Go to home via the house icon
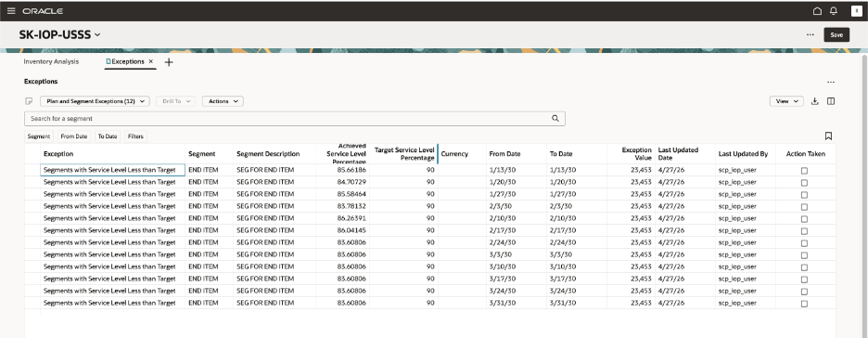Image resolution: width=868 pixels, height=338 pixels. (x=817, y=11)
